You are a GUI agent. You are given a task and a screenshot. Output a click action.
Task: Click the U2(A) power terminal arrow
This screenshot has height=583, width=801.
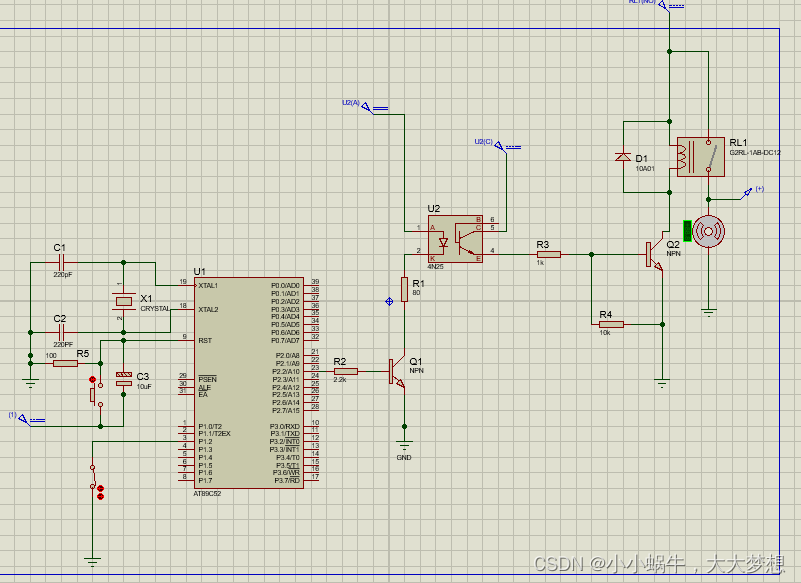click(x=366, y=107)
